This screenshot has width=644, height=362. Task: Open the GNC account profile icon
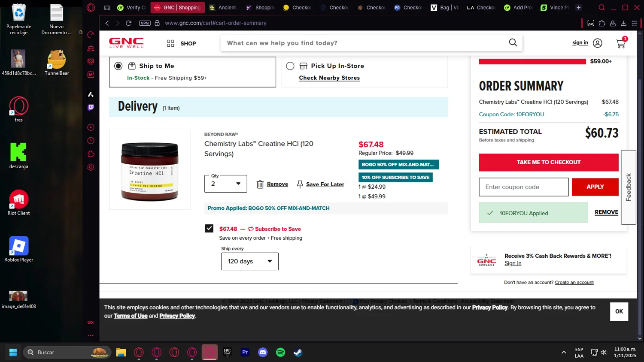(x=597, y=43)
